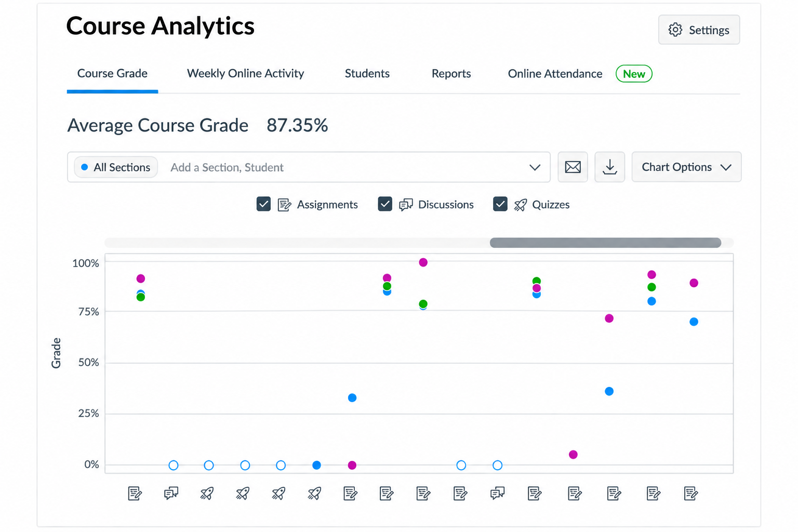Viewport: 798px width, 532px height.
Task: Open the envelope message icon button
Action: [x=573, y=167]
